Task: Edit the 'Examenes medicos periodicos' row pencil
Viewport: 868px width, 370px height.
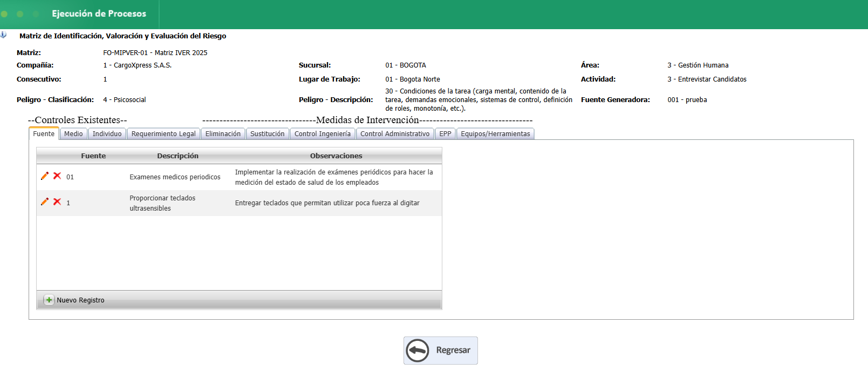Action: point(45,176)
